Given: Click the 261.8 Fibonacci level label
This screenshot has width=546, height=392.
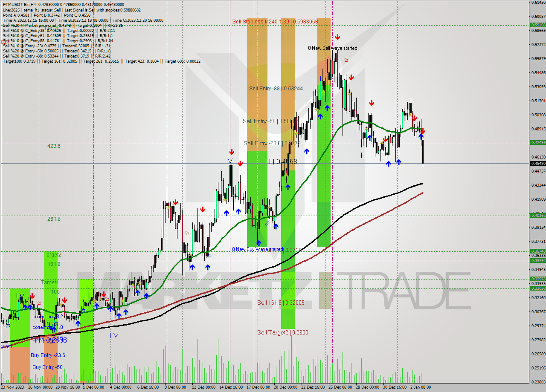Looking at the screenshot, I should (54, 219).
